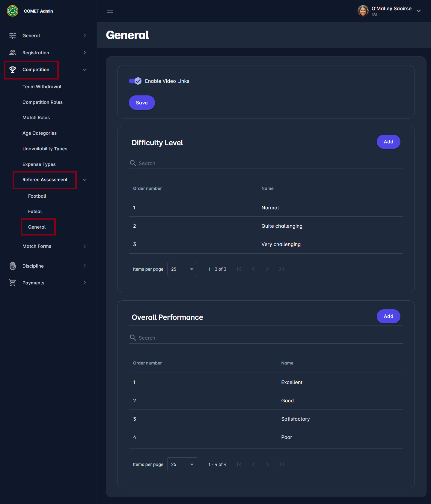Image resolution: width=431 pixels, height=504 pixels.
Task: Click the hamburger menu icon
Action: pyautogui.click(x=110, y=11)
